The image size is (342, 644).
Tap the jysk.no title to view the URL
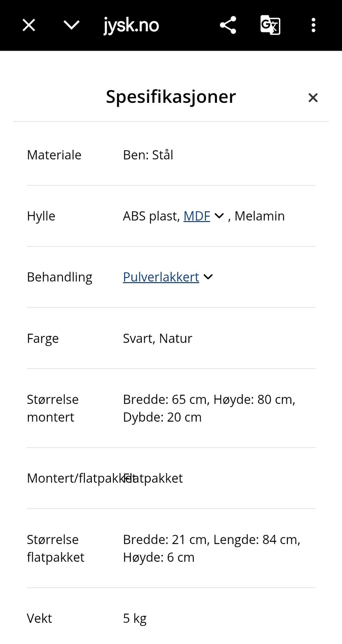point(131,25)
